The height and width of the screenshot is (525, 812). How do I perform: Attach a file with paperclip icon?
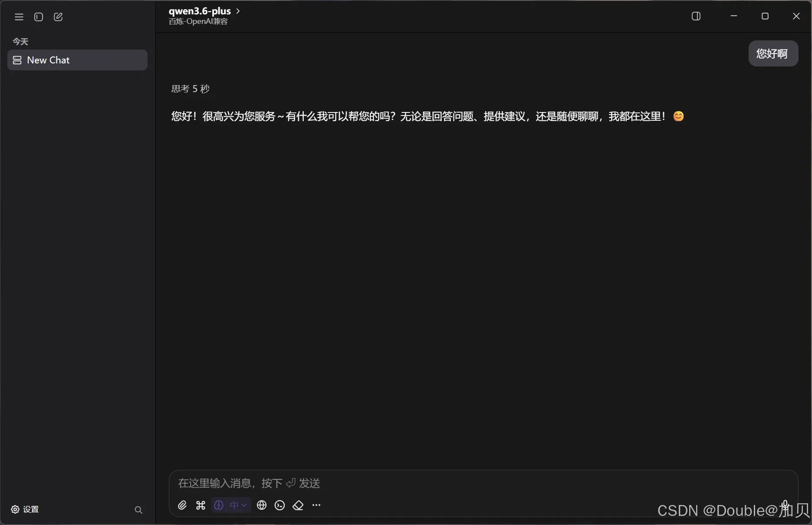[182, 505]
